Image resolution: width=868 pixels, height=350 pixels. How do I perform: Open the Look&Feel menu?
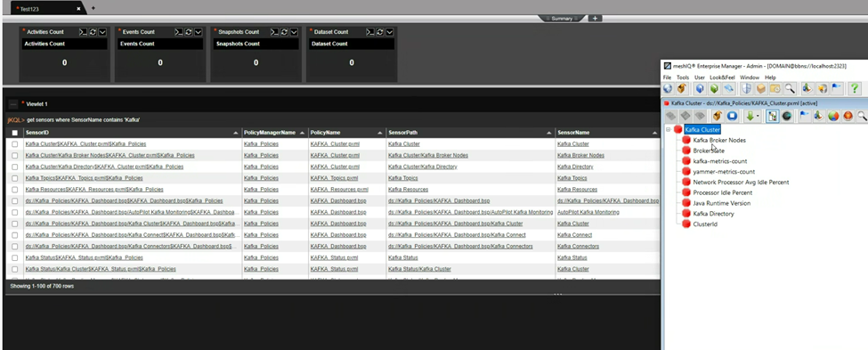coord(722,77)
